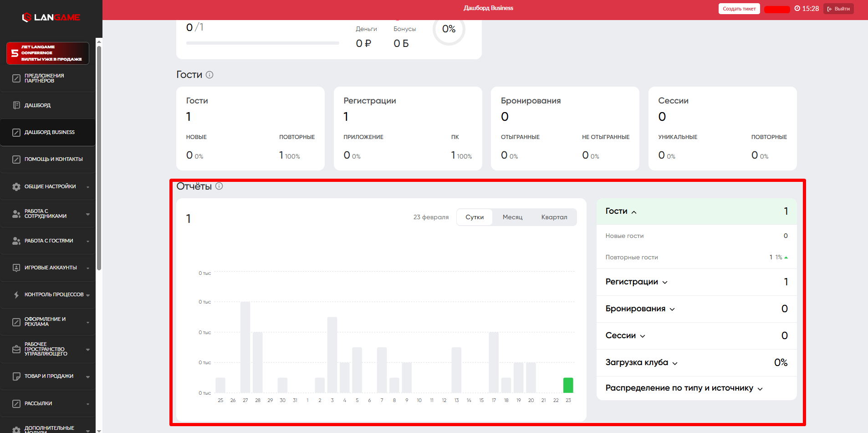This screenshot has height=433, width=868.
Task: Click info icon next to Отчёты heading
Action: 219,186
